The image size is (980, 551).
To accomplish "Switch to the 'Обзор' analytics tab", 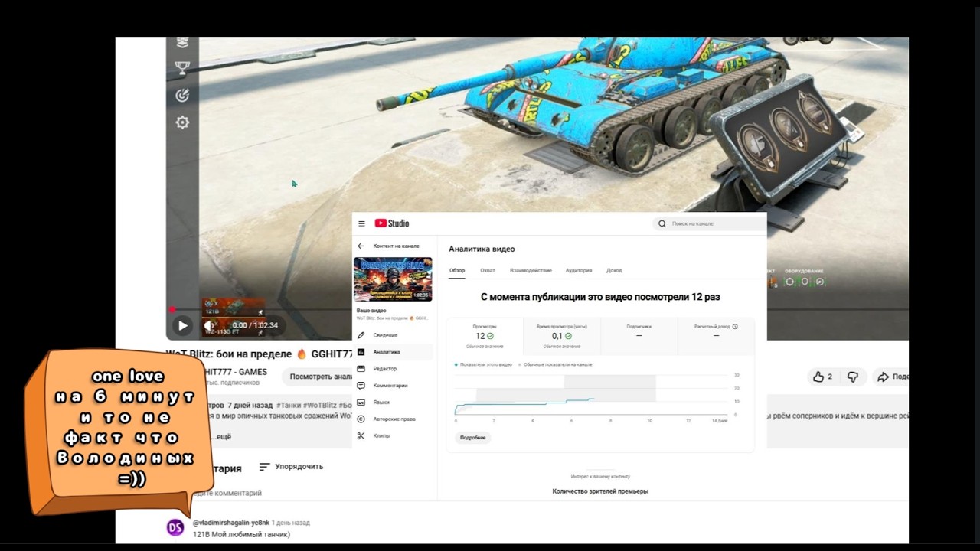I will (457, 270).
